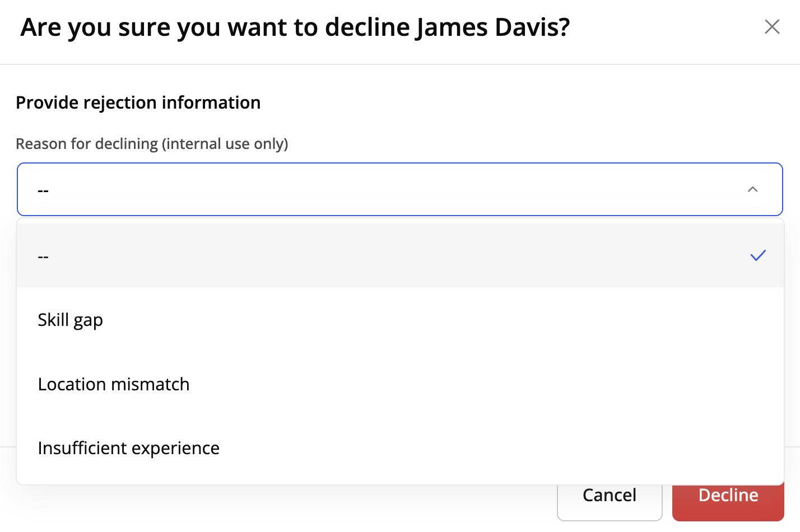Click the "(internal use only)" note text

click(x=225, y=144)
